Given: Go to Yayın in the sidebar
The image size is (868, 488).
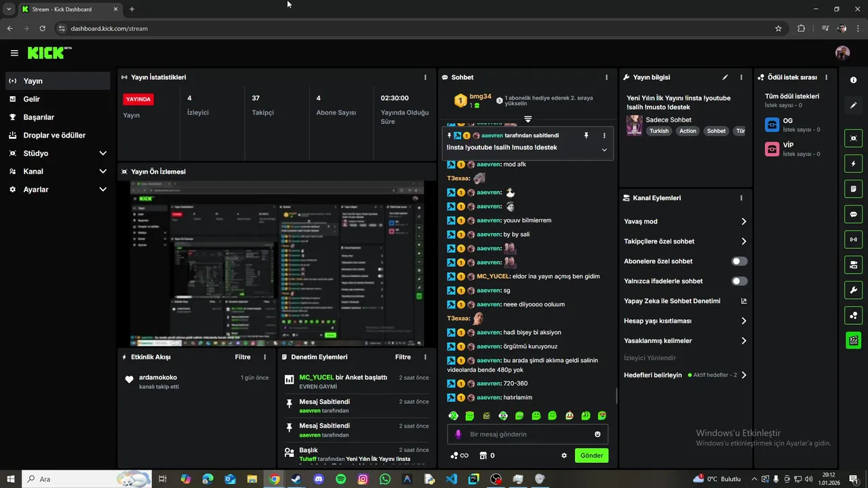Looking at the screenshot, I should 57,81.
